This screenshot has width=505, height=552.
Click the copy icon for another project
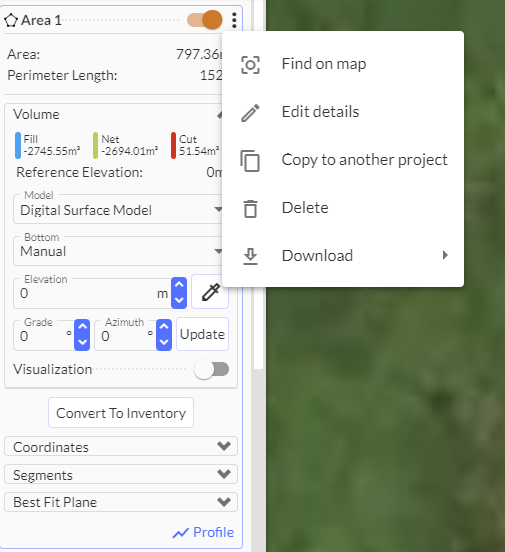click(250, 161)
